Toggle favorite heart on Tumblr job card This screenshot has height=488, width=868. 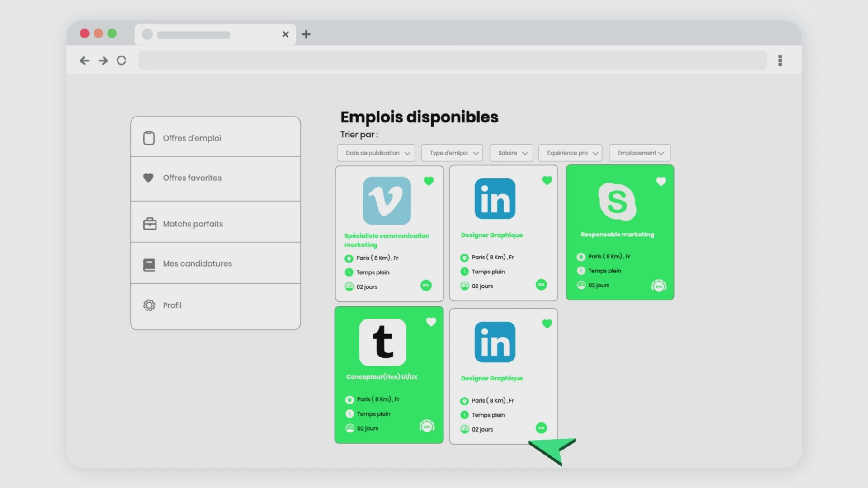431,322
